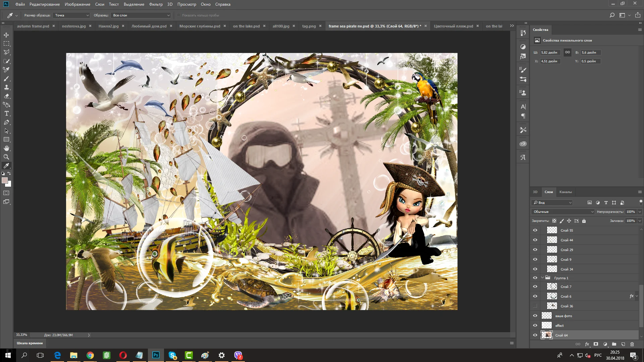The width and height of the screenshot is (644, 362).
Task: Enable the Показать кольцо пробы checkbox
Action: (x=179, y=15)
